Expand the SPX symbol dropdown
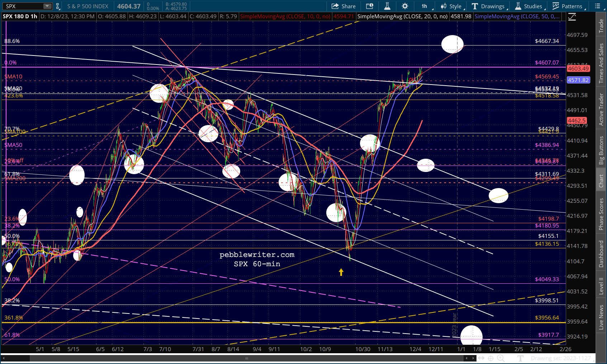The image size is (607, 364). point(47,6)
